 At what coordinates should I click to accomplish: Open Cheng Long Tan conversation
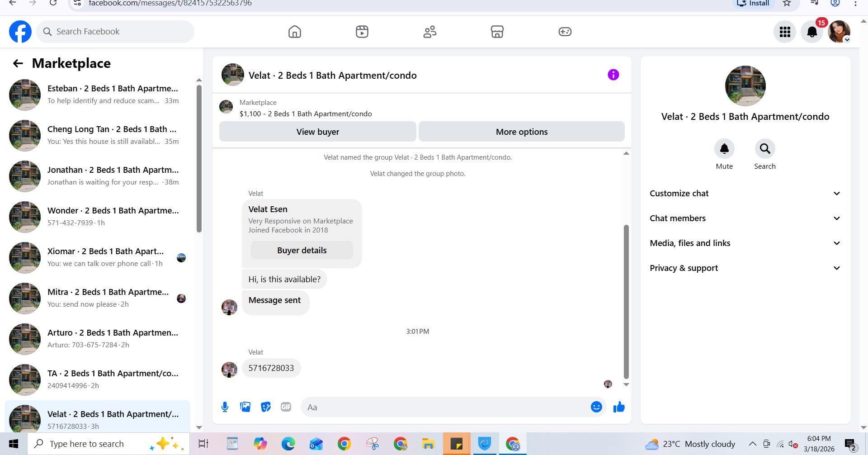point(97,136)
